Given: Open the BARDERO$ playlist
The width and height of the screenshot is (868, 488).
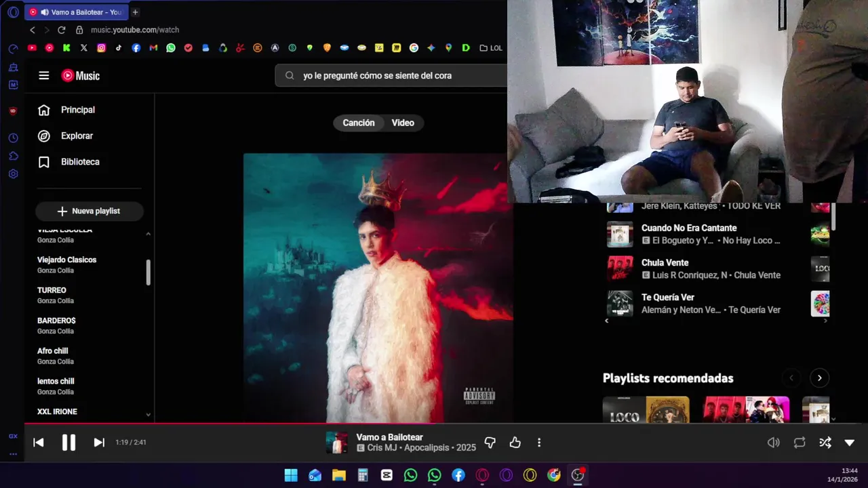Looking at the screenshot, I should [x=56, y=325].
